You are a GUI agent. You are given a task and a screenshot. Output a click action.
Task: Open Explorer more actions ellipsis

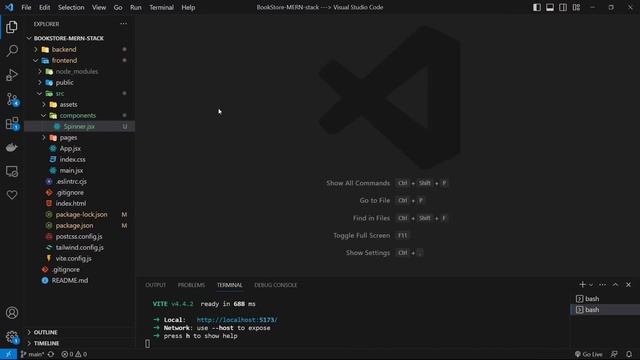point(123,24)
